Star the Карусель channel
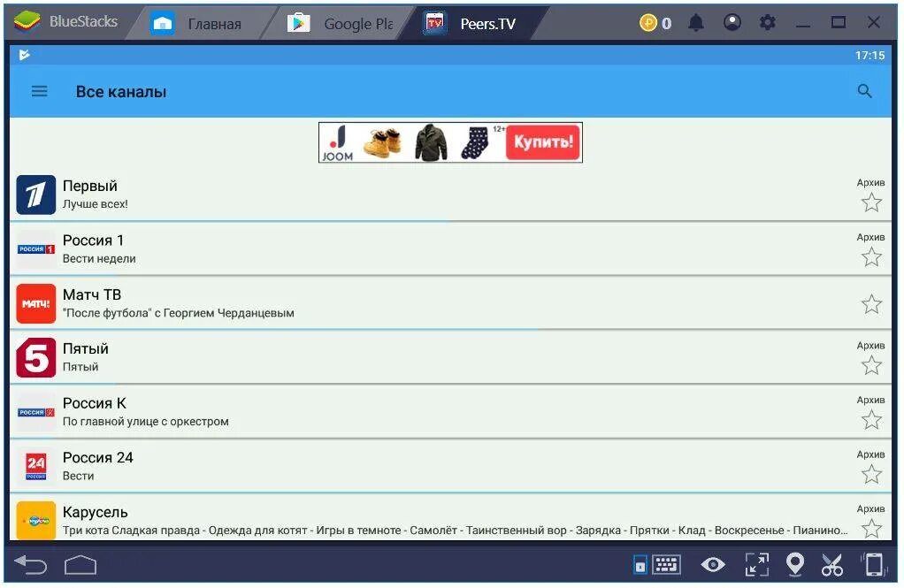The image size is (904, 588). click(x=871, y=529)
